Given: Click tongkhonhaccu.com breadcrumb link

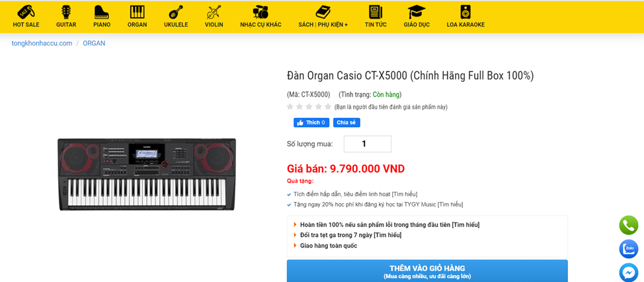Looking at the screenshot, I should 42,43.
